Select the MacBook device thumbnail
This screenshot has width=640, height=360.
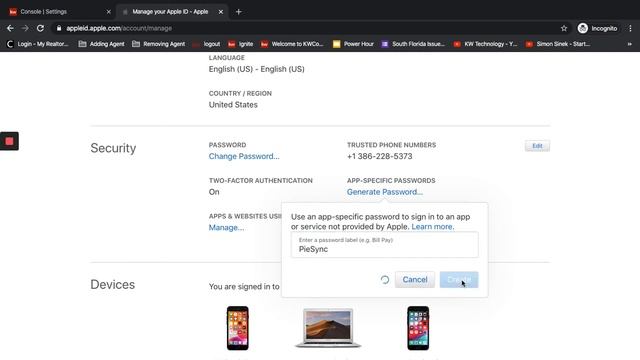(x=328, y=328)
